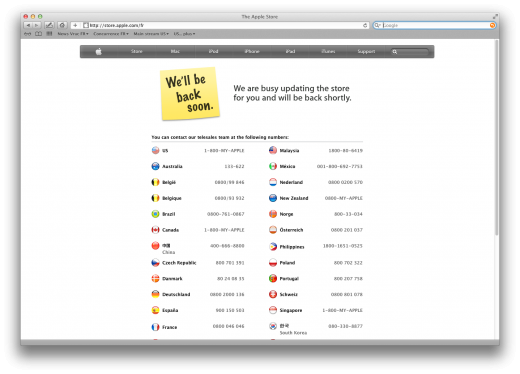Click the België country name
Viewport: 520px width, 374px height.
pyautogui.click(x=169, y=182)
